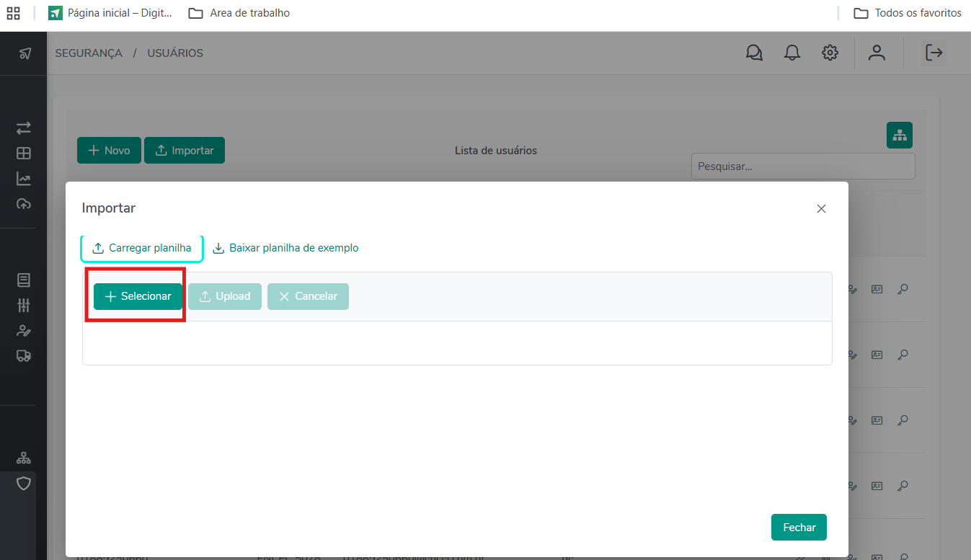
Task: Open the Baixar planilha de exemplo tab
Action: (285, 248)
